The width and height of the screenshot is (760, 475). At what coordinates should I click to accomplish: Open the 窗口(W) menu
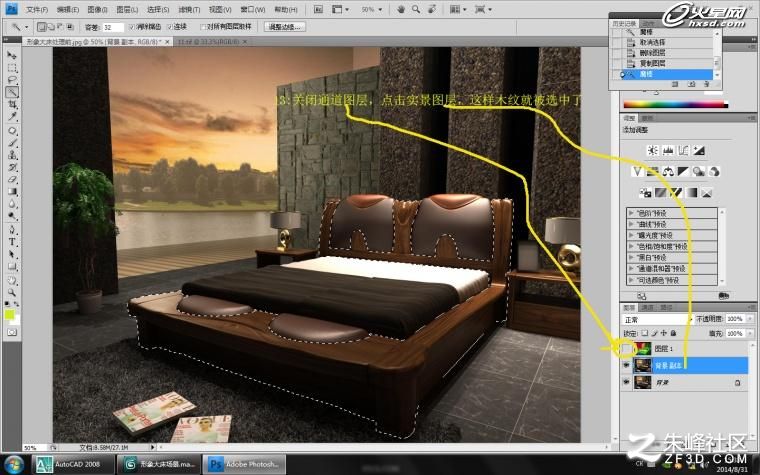point(253,10)
